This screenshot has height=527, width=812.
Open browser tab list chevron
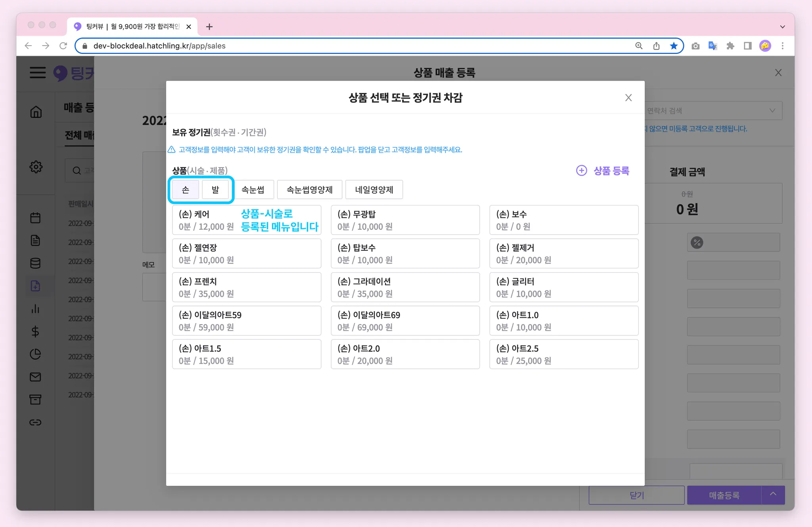pos(782,27)
